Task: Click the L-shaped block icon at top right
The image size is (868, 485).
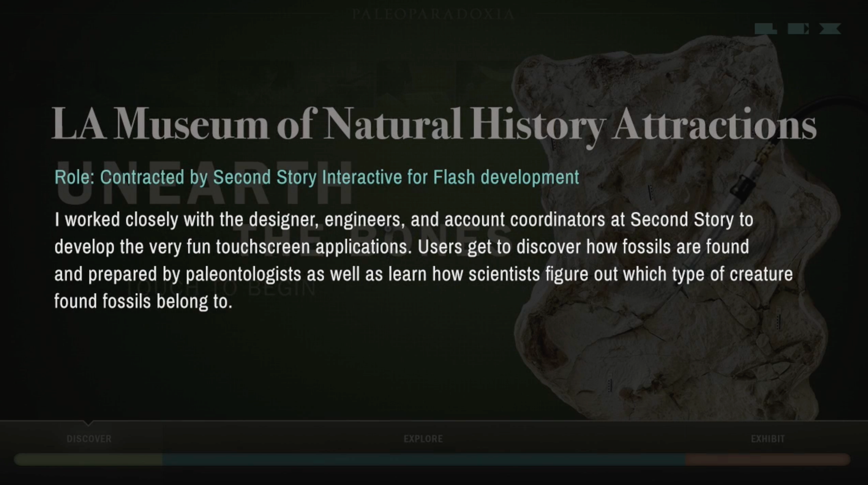Action: (766, 29)
